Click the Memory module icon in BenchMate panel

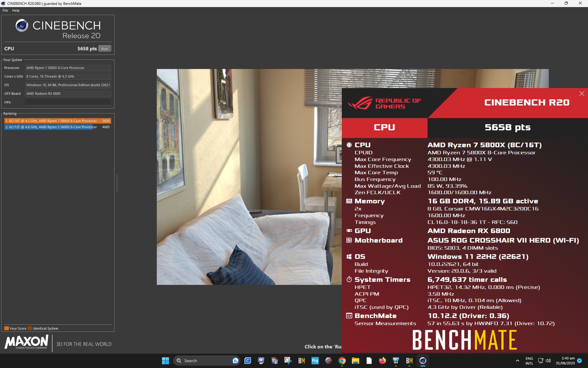349,201
